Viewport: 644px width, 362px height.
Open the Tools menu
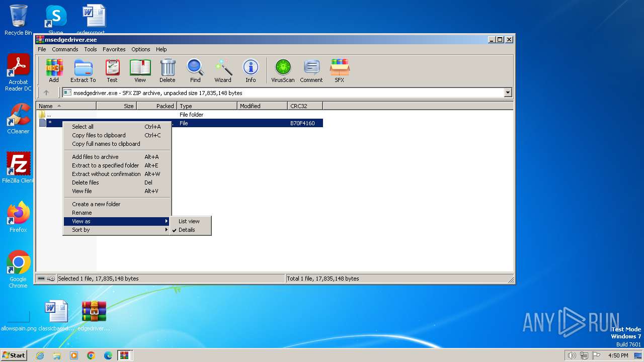pos(91,49)
